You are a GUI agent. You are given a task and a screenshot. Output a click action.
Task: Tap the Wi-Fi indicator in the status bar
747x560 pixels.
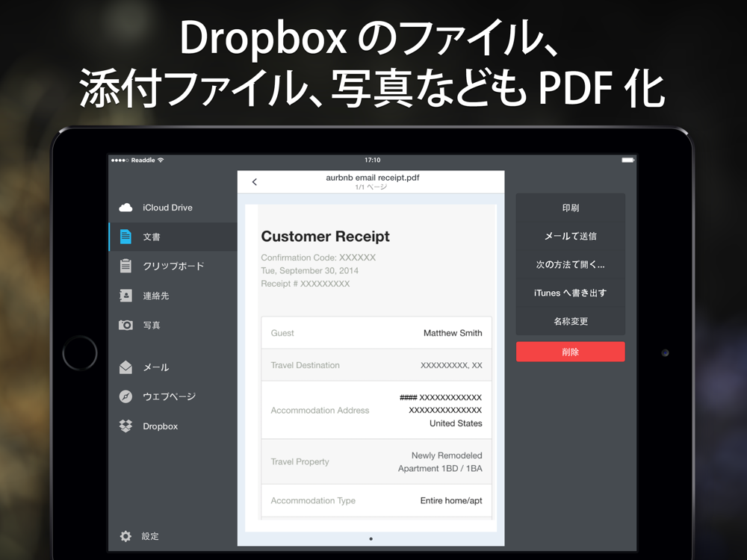[x=161, y=160]
